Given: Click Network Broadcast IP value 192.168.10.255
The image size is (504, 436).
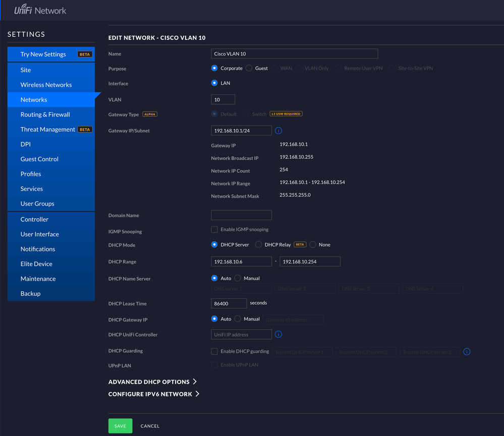Looking at the screenshot, I should (296, 157).
